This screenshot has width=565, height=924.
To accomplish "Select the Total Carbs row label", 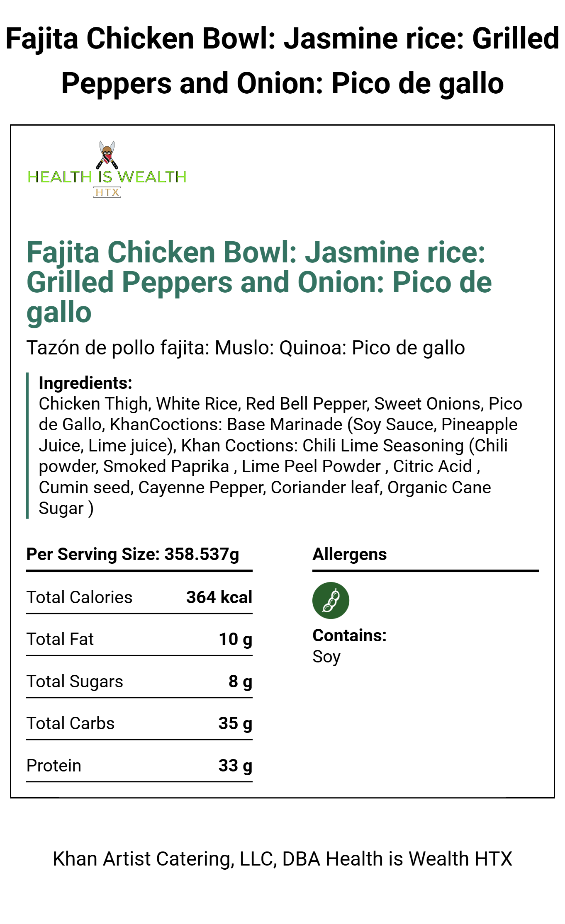I will pos(71,723).
